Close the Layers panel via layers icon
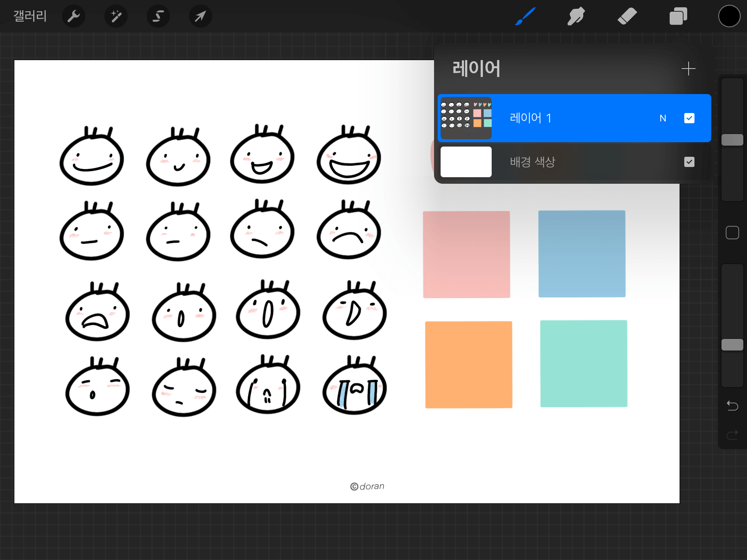Screen dimensions: 747x560 click(678, 16)
